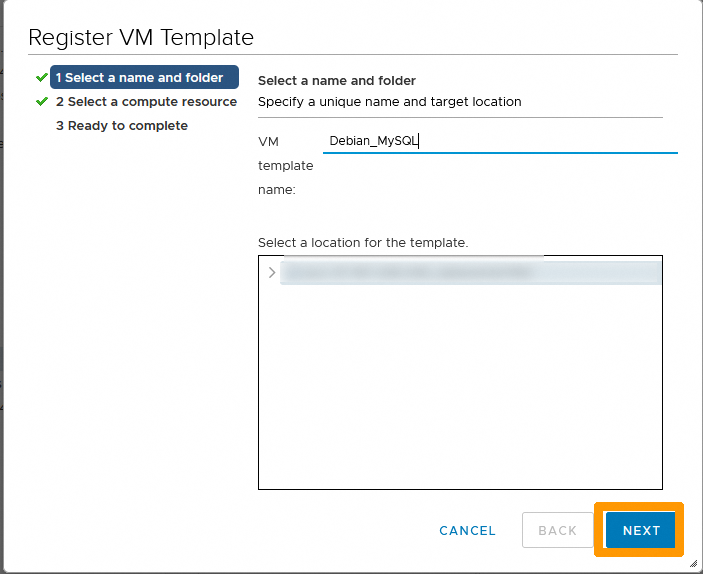Click the Register VM Template title
This screenshot has width=703, height=574.
pos(141,38)
